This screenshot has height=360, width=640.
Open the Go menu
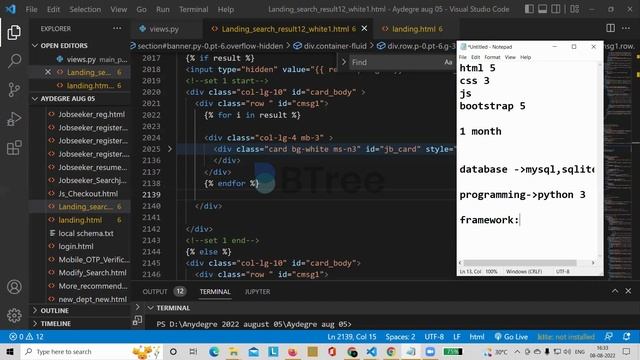(141, 9)
